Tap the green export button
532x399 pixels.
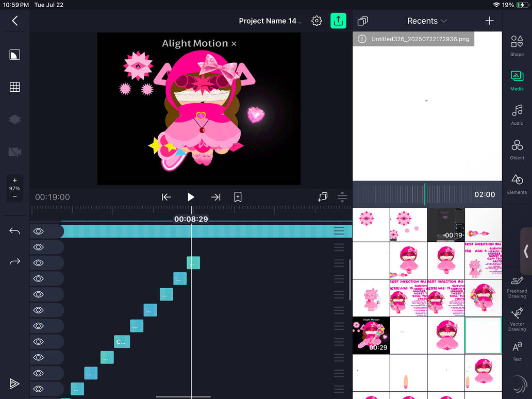(x=338, y=21)
